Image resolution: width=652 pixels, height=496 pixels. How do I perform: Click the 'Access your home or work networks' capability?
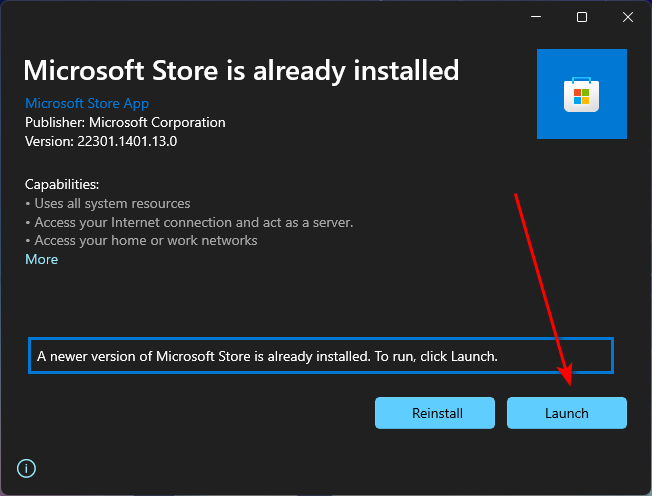coord(146,240)
